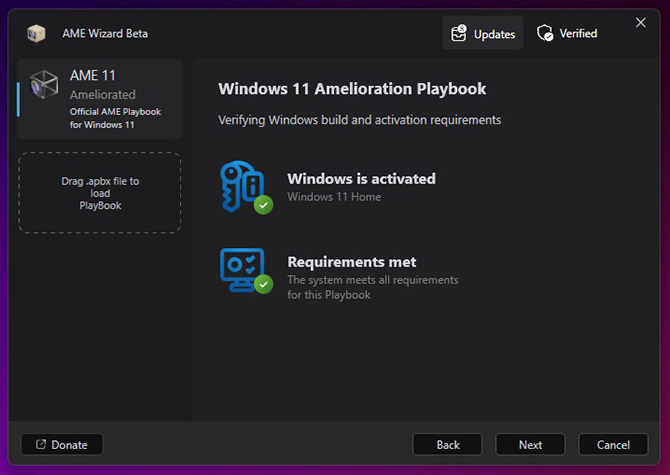Click 'Verifying Windows build and activation requirements' text
Image resolution: width=670 pixels, height=475 pixels.
(360, 120)
